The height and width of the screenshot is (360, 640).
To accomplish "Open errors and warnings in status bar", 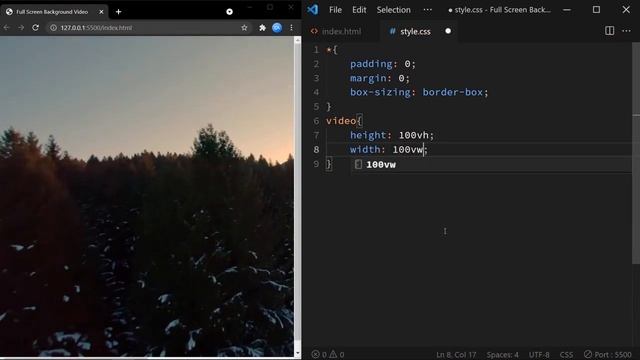I will click(x=328, y=354).
